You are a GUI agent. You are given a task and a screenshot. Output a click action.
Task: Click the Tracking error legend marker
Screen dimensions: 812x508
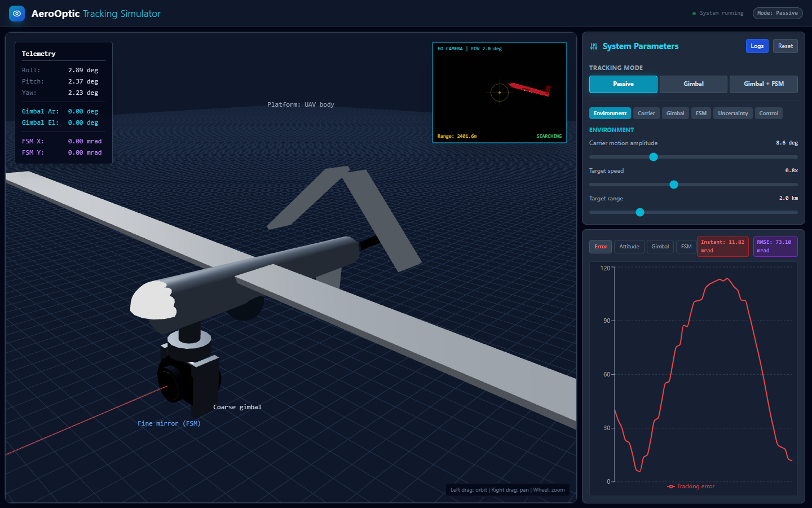pyautogui.click(x=671, y=487)
